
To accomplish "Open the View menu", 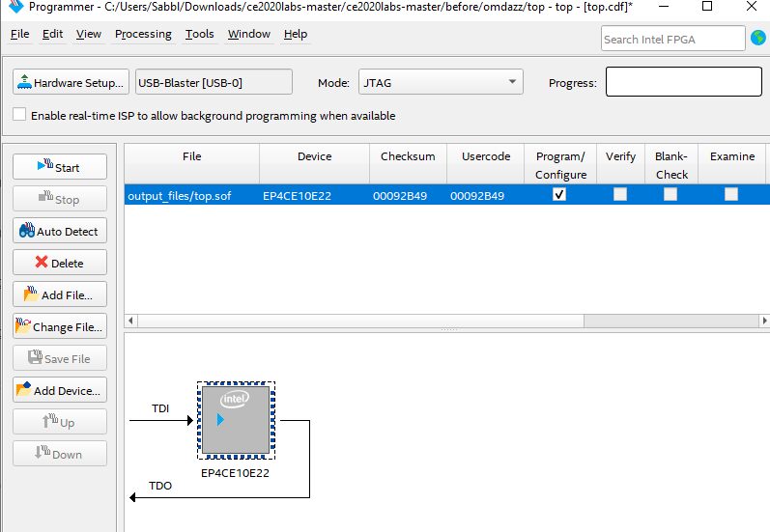I will pyautogui.click(x=88, y=34).
